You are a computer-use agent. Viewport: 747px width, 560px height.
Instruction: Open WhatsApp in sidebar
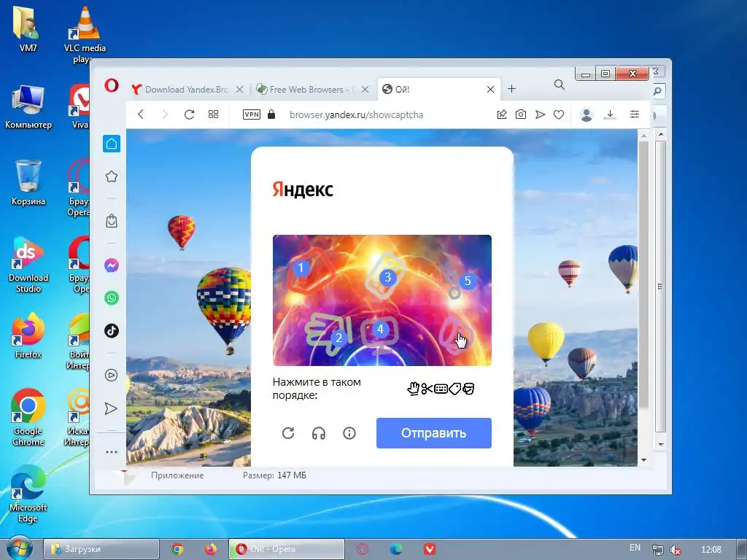[x=112, y=298]
